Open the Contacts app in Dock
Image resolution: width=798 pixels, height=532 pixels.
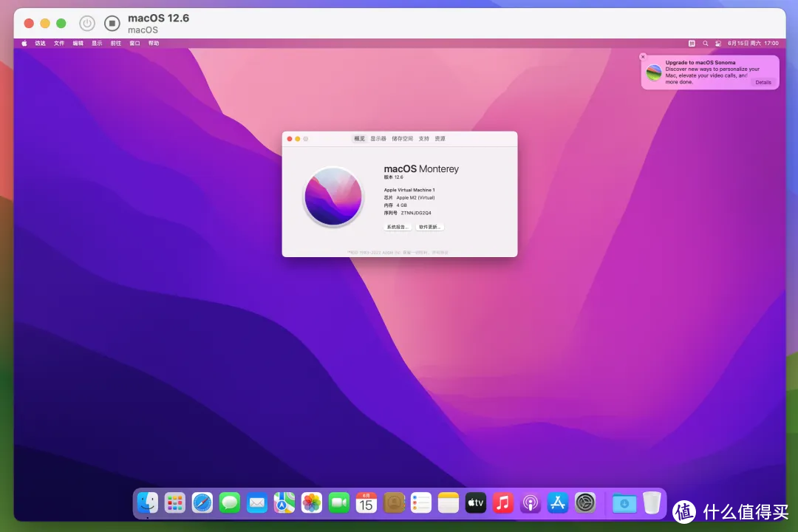[x=393, y=503]
